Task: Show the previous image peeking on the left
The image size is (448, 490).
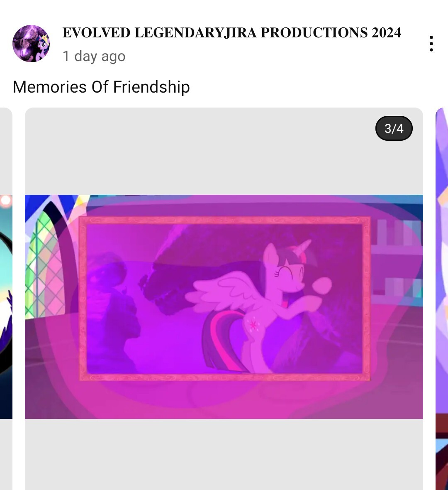Action: 6,306
